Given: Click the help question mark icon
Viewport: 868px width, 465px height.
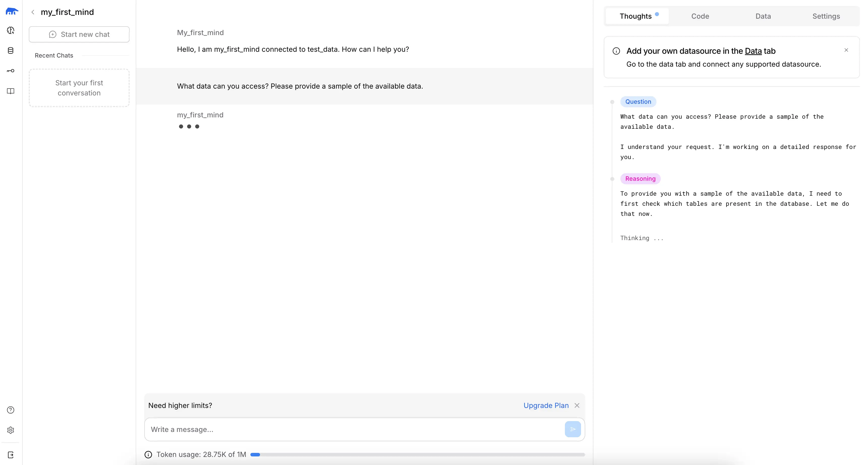Looking at the screenshot, I should click(11, 410).
